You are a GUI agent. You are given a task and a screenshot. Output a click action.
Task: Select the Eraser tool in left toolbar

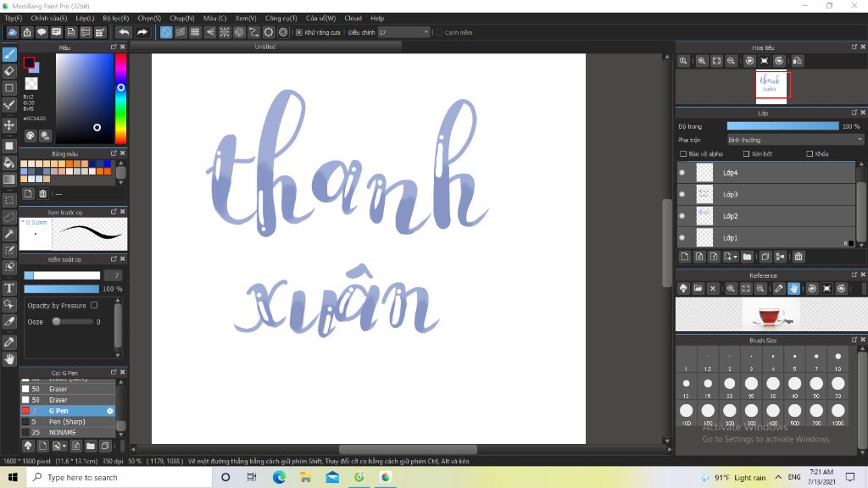(x=9, y=71)
